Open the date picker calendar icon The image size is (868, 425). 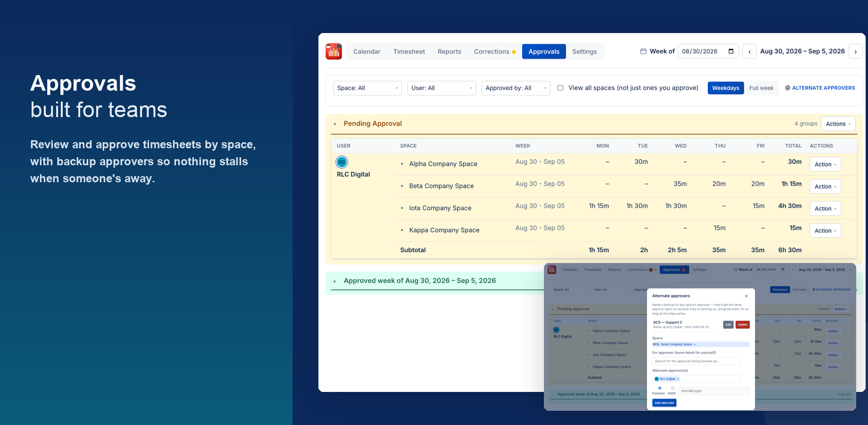[731, 51]
